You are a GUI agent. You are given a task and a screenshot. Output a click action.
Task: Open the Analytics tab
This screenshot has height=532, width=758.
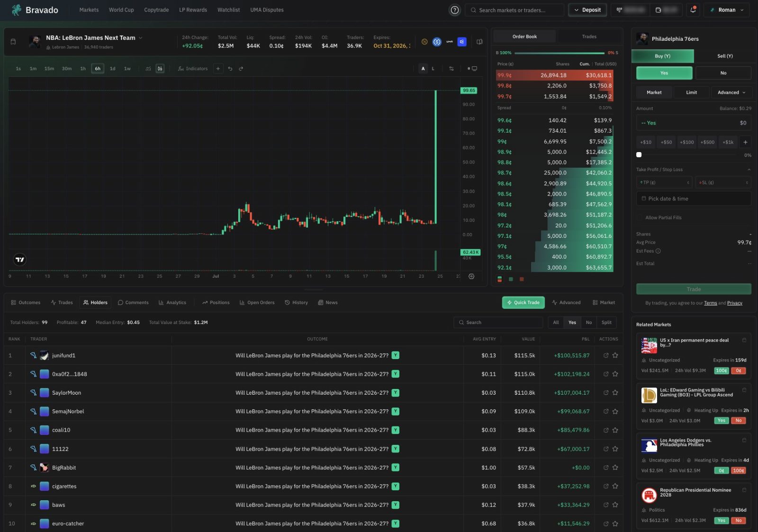pyautogui.click(x=172, y=303)
